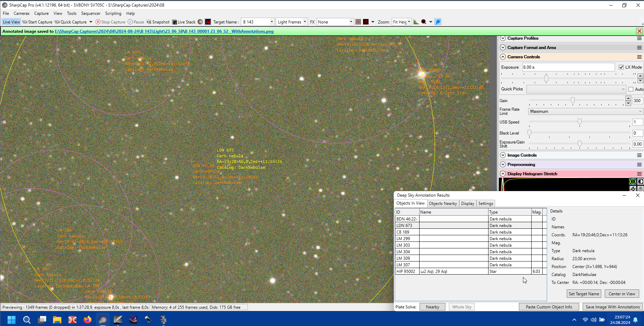Viewport: 644px width, 326px height.
Task: Open the tools dropdown arrow after the magnifier
Action: tap(431, 22)
